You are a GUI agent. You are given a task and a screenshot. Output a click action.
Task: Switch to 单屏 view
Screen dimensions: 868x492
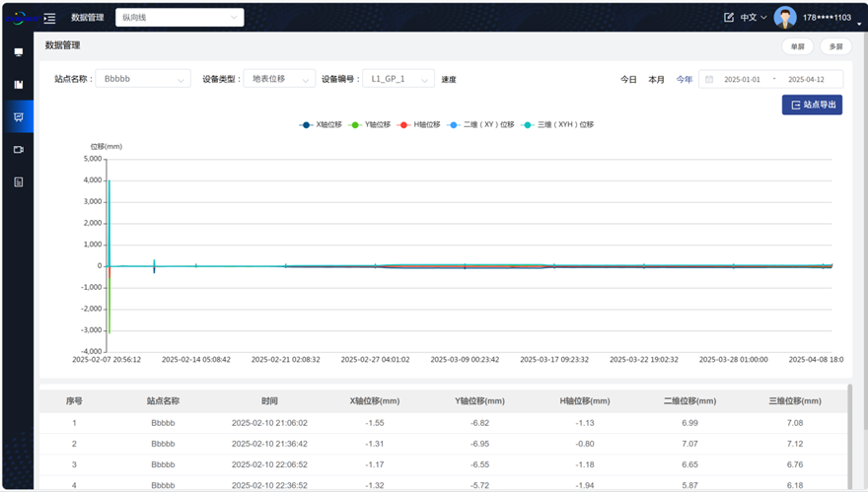797,46
